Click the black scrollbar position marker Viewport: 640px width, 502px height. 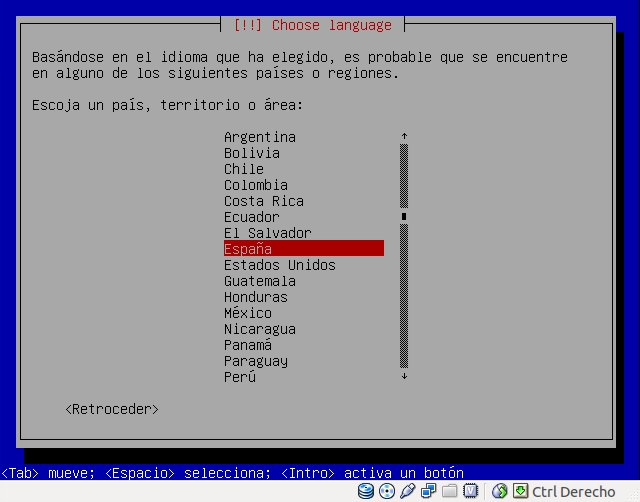pyautogui.click(x=404, y=217)
